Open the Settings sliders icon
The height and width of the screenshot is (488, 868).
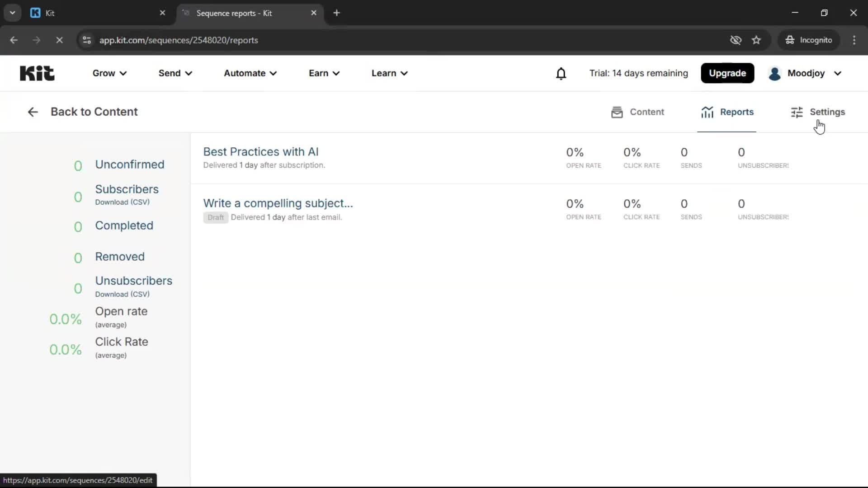(797, 112)
